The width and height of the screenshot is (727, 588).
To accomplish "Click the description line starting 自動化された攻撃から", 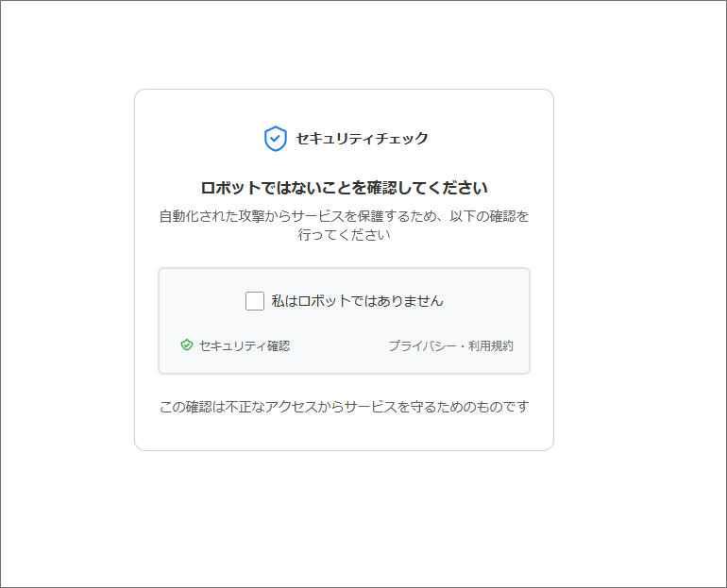I will pos(344,216).
